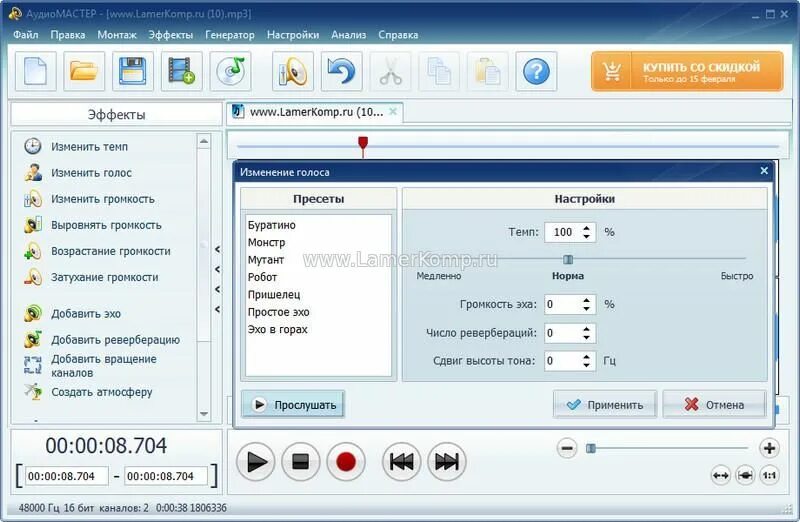Decrease Громкость эха with down arrow
Viewport: 800px width, 522px height.
587,309
